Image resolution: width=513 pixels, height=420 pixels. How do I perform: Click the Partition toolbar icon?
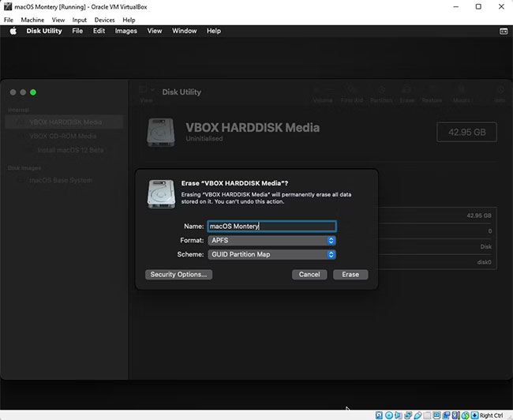(x=381, y=90)
